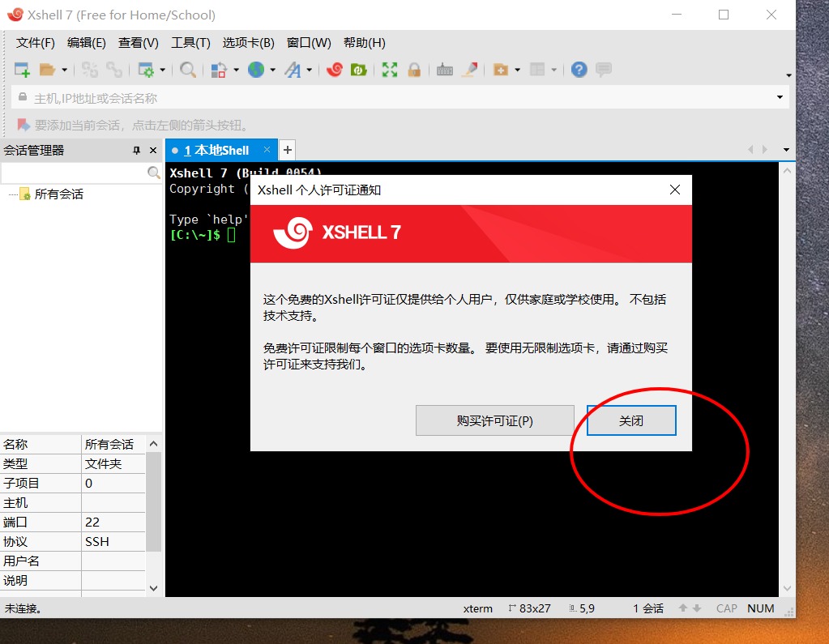Create a new session with the toolbar icon

click(x=22, y=70)
